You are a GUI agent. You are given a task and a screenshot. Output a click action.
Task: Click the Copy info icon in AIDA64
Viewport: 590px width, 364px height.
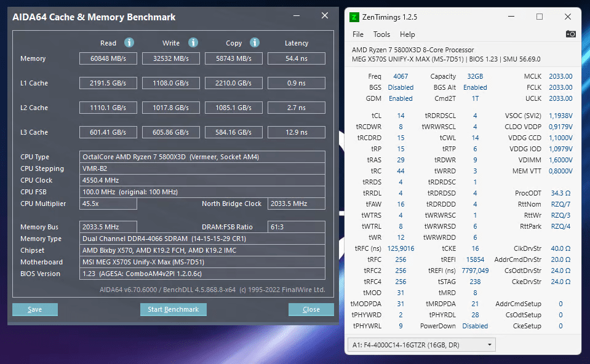(x=255, y=42)
